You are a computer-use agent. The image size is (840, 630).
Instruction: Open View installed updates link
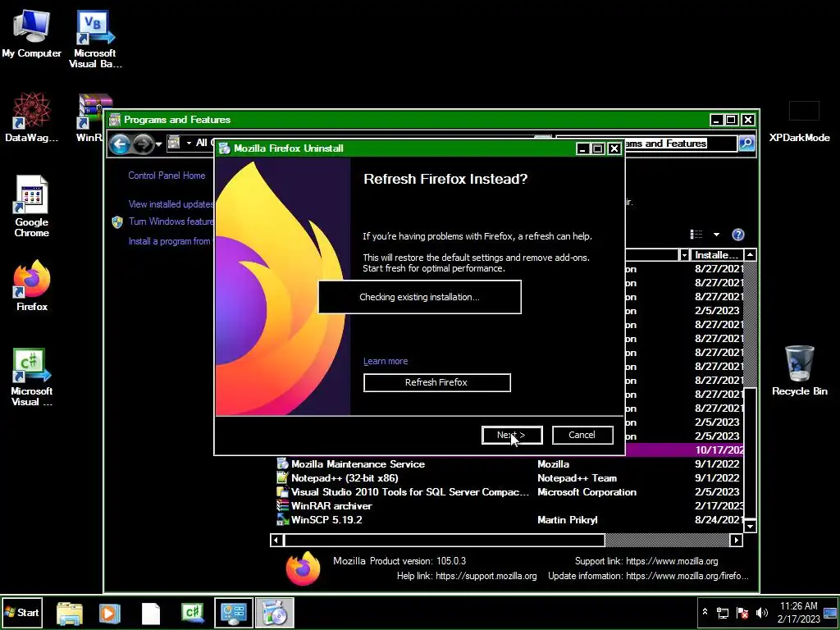(171, 204)
